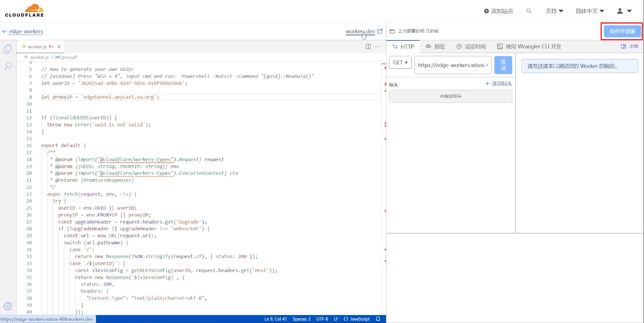Select the worker.js editor tab
The width and height of the screenshot is (644, 323).
coord(40,47)
